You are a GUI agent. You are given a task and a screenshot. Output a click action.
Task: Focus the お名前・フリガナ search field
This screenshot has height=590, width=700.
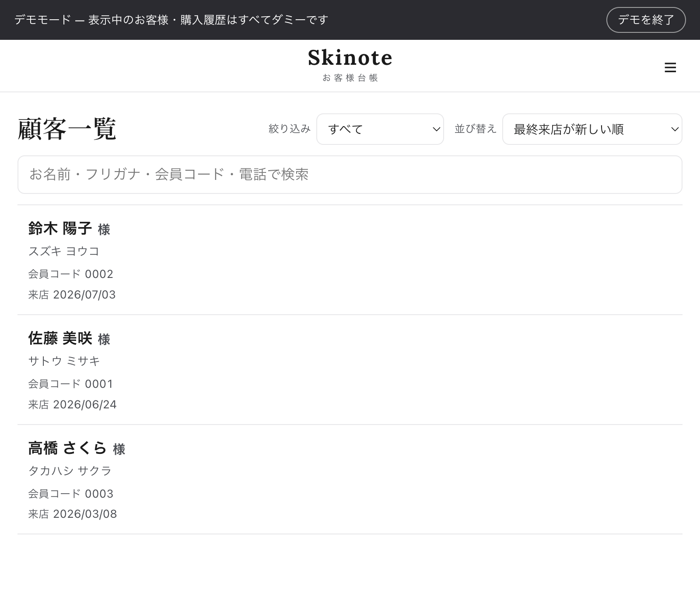(350, 175)
